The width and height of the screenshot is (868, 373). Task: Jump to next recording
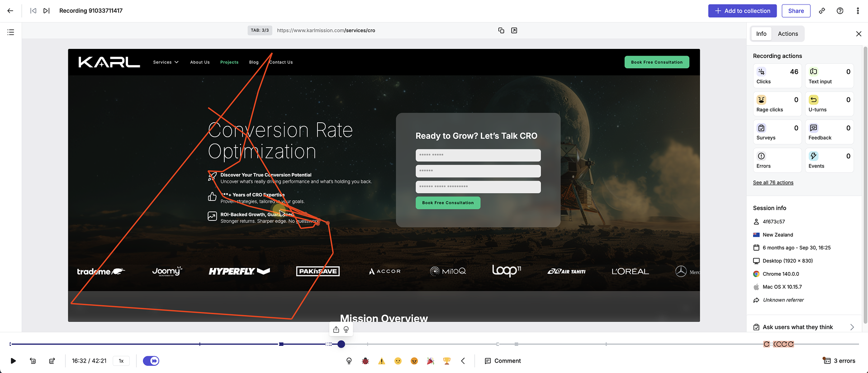pyautogui.click(x=46, y=11)
